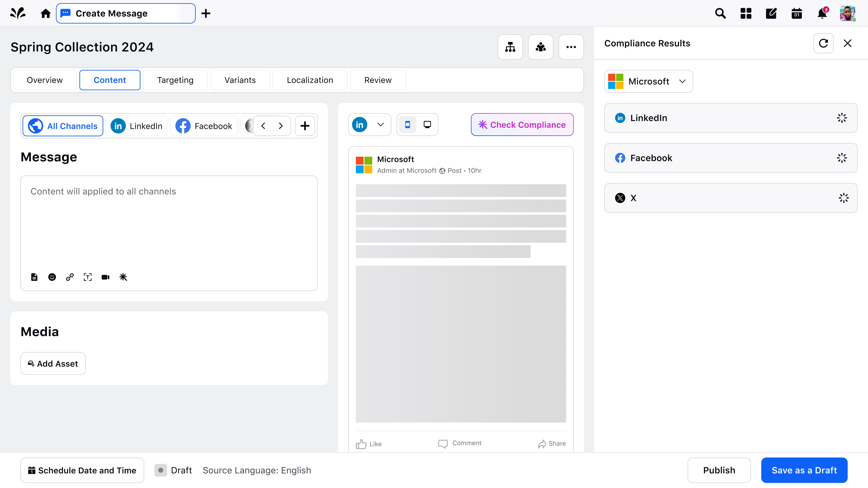Switch to the Targeting tab
The image size is (868, 488).
click(x=175, y=80)
